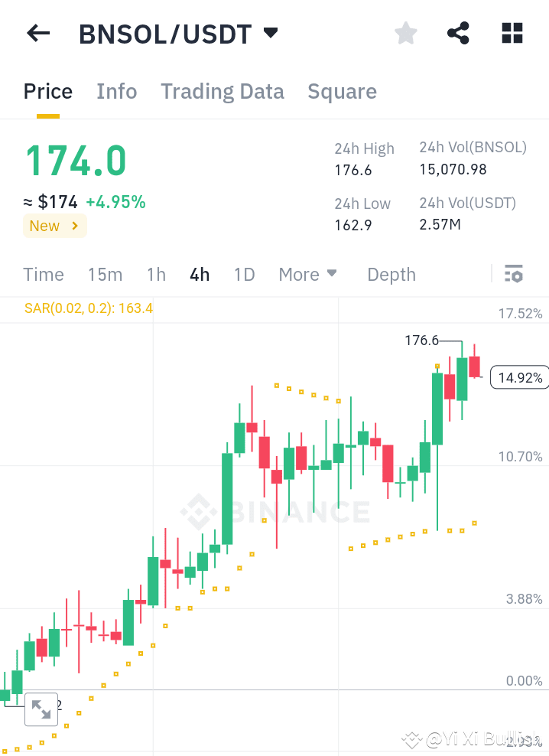Tap the fullscreen expand icon on the chart
549x756 pixels.
point(41,709)
